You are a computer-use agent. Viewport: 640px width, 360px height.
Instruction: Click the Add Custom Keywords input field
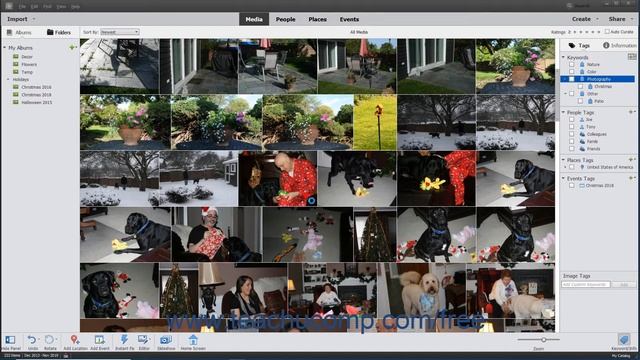coord(586,284)
